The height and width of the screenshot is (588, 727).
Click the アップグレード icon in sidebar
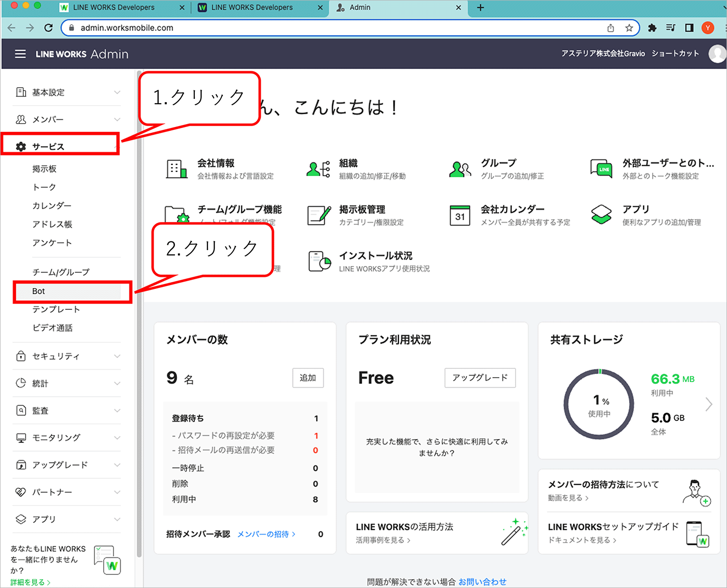coord(21,465)
